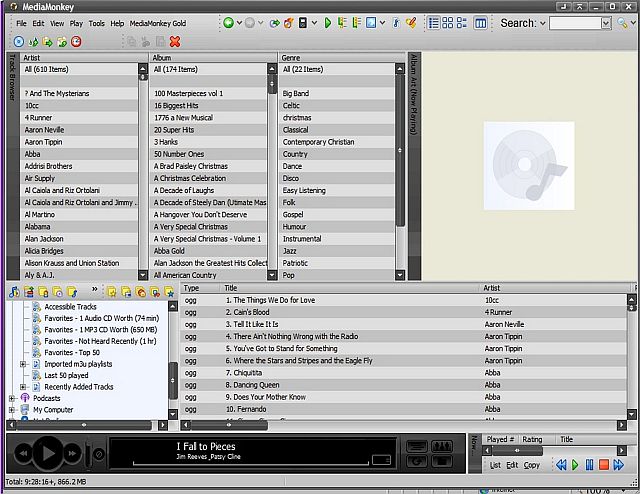Click the blue pause button in Now Playing
This screenshot has width=640, height=494.
click(x=589, y=465)
